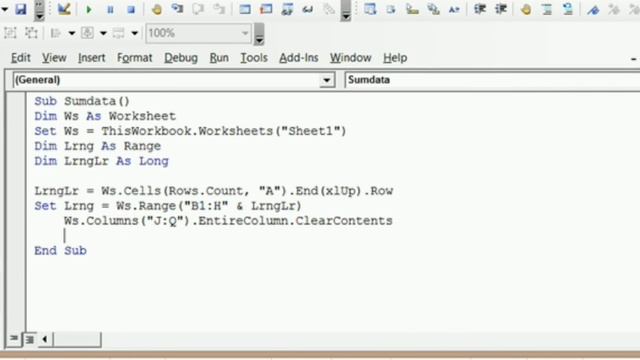Screen dimensions: 640x360
Task: Click the Break (pause) icon
Action: click(x=110, y=9)
